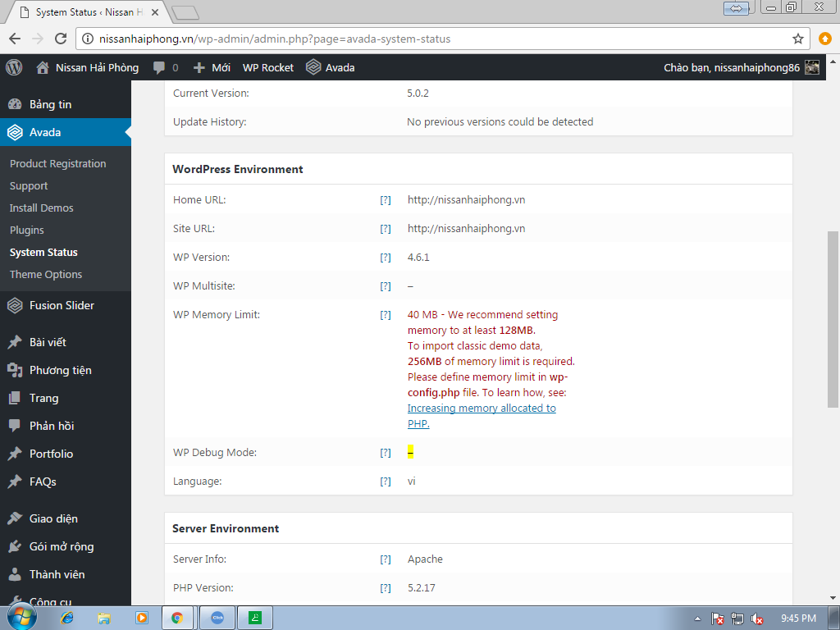840x630 pixels.
Task: Open the Windows Start menu
Action: 21,618
